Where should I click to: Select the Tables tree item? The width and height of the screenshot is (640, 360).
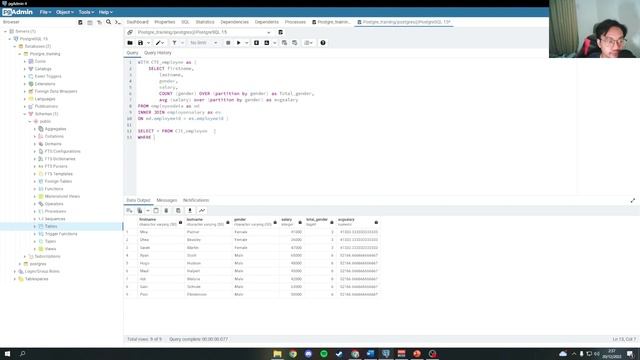tap(51, 227)
